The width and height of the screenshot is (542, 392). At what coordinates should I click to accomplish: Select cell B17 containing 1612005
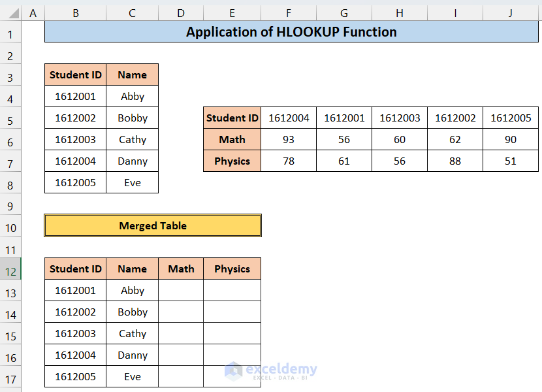coord(75,376)
